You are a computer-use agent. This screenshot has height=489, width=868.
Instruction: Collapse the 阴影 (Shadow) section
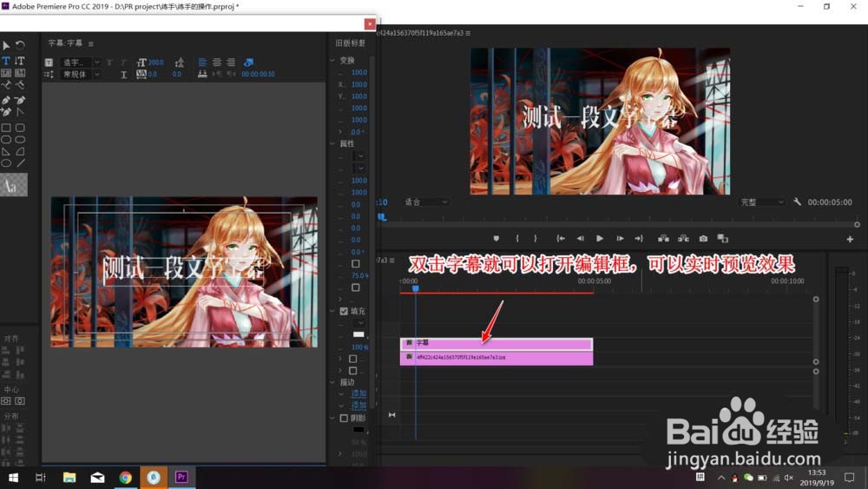(332, 418)
